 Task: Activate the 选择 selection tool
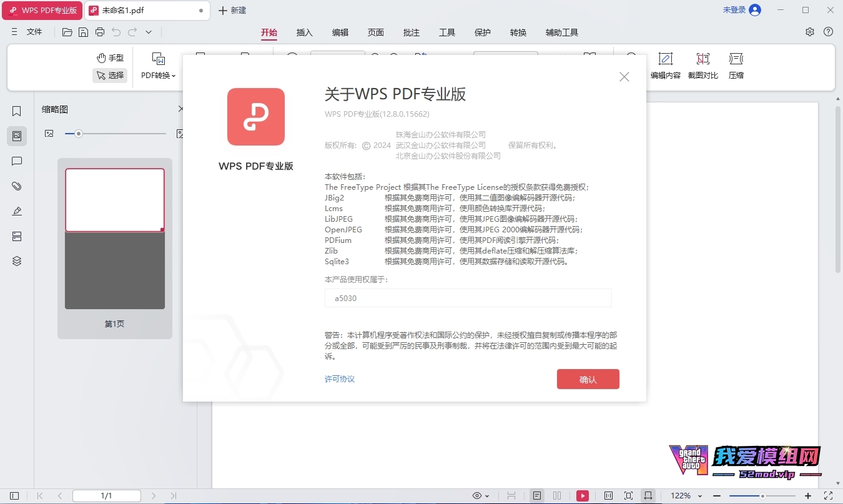(x=110, y=75)
